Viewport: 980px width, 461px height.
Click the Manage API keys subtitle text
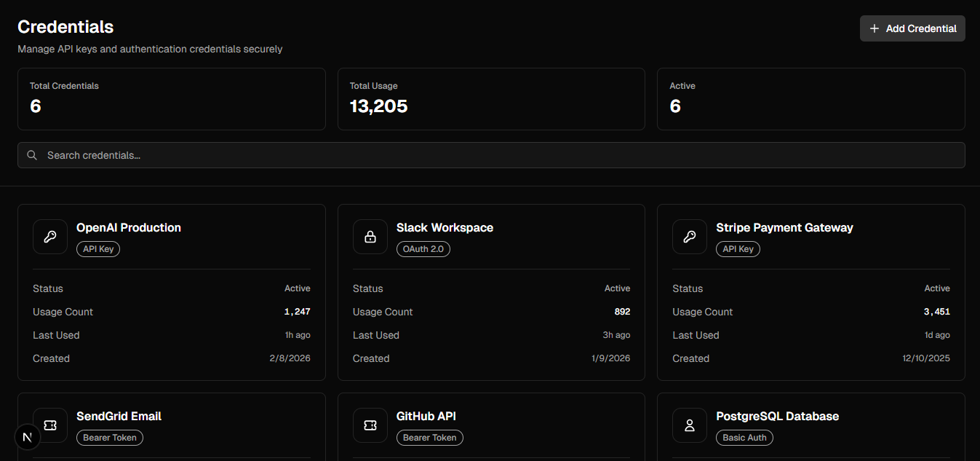(x=150, y=50)
